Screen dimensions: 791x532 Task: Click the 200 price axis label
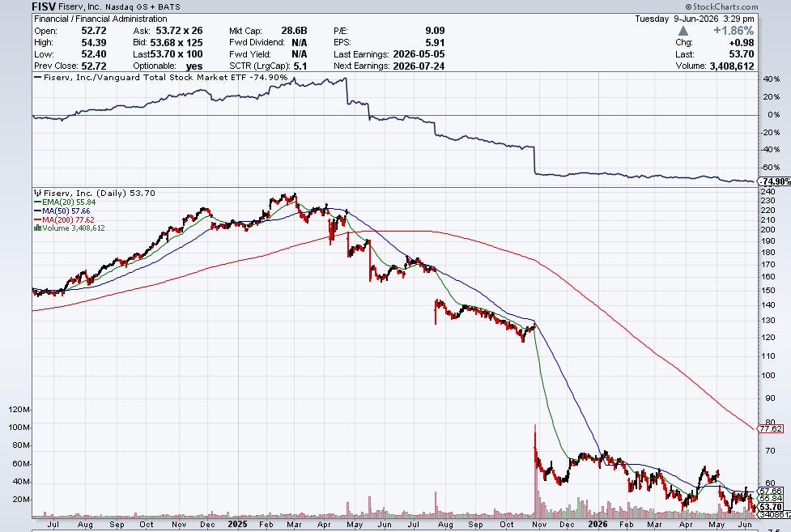pos(768,230)
